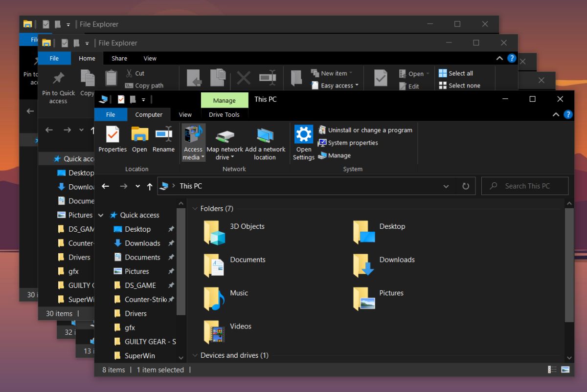Click the sidebar scroll down arrow
This screenshot has height=392, width=587.
pyautogui.click(x=181, y=358)
